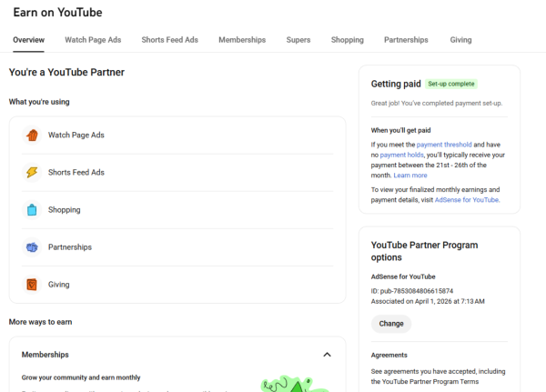Click the Learn more link
This screenshot has height=392, width=546.
coord(410,176)
